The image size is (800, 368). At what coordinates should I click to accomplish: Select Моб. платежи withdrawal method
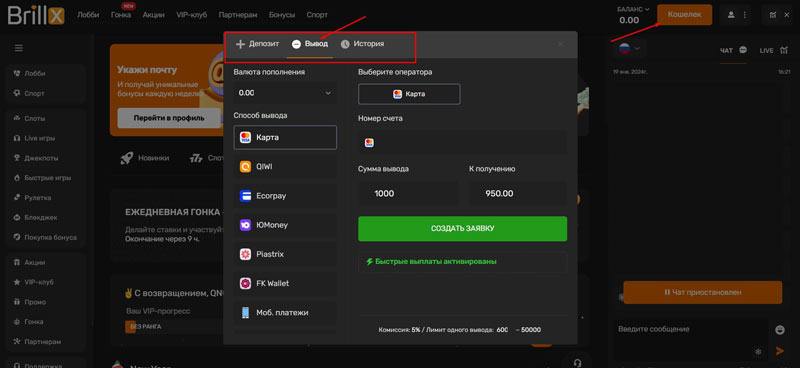tap(285, 312)
